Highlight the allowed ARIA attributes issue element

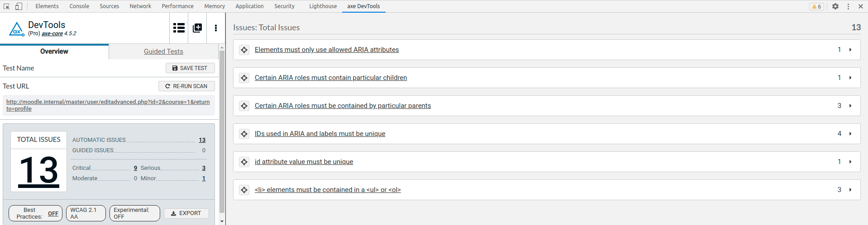[x=244, y=50]
